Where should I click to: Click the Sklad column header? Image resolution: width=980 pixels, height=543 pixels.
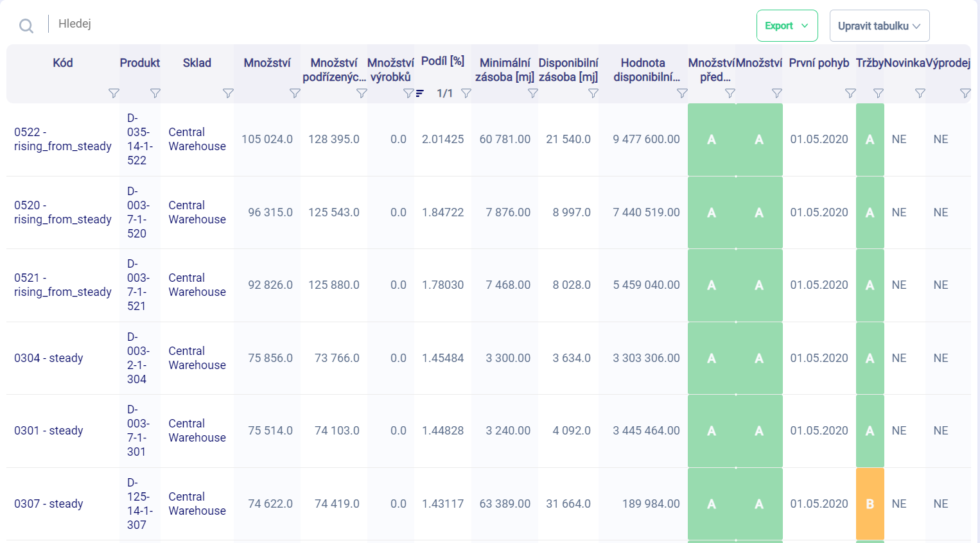197,63
